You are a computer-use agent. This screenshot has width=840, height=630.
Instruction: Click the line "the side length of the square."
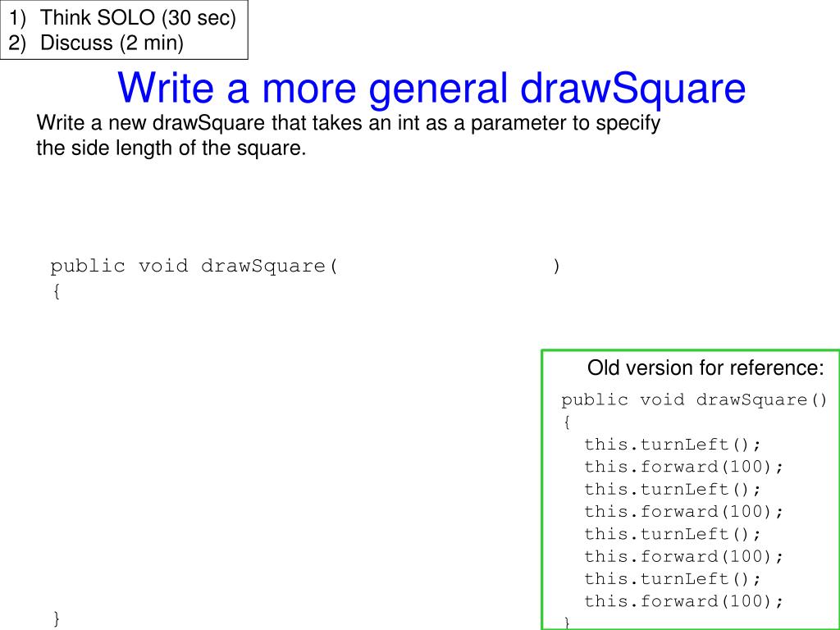click(x=171, y=148)
